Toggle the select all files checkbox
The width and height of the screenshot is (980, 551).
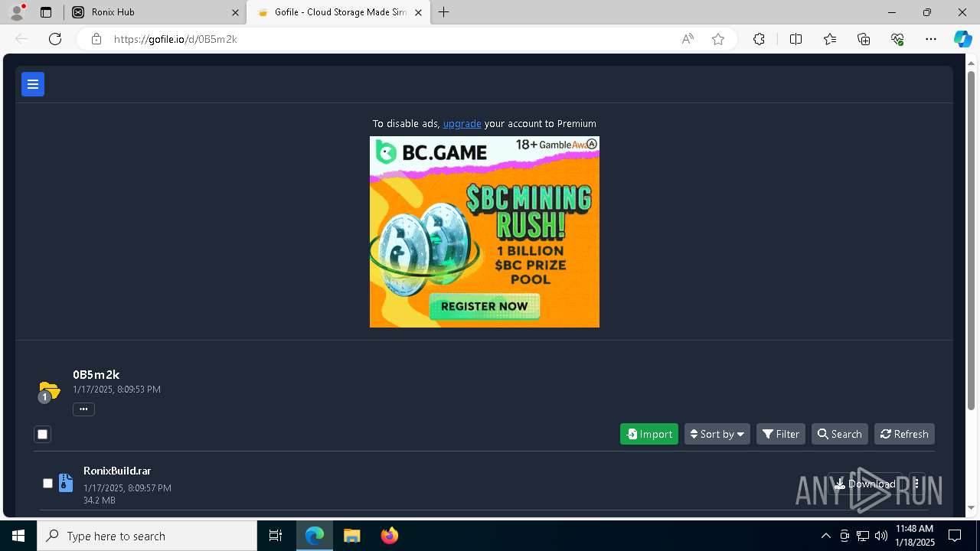[43, 435]
